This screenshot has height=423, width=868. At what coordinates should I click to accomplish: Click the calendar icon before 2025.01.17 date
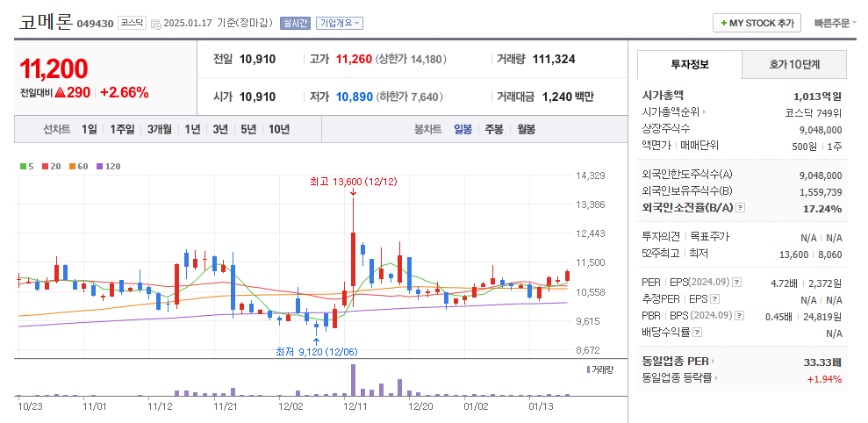(x=155, y=24)
